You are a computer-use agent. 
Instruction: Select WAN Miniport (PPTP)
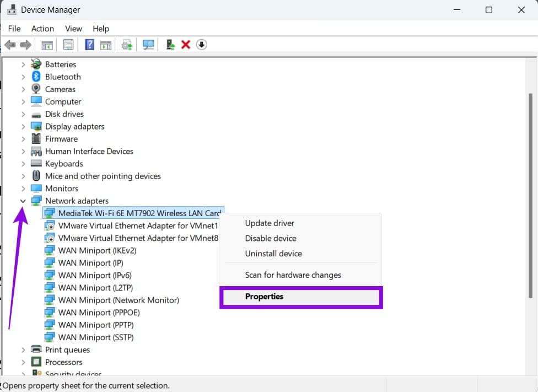pos(89,325)
